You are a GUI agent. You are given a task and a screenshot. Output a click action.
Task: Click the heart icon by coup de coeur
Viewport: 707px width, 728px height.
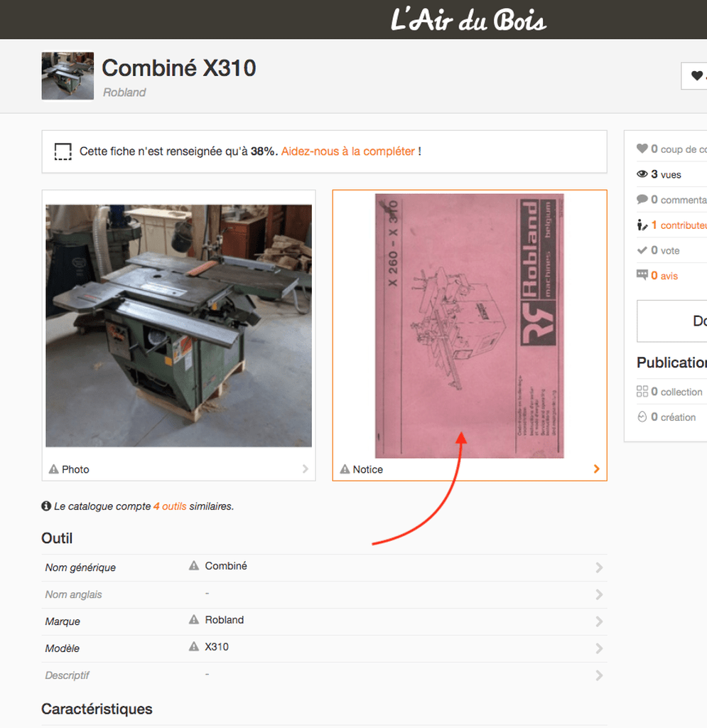pyautogui.click(x=642, y=149)
